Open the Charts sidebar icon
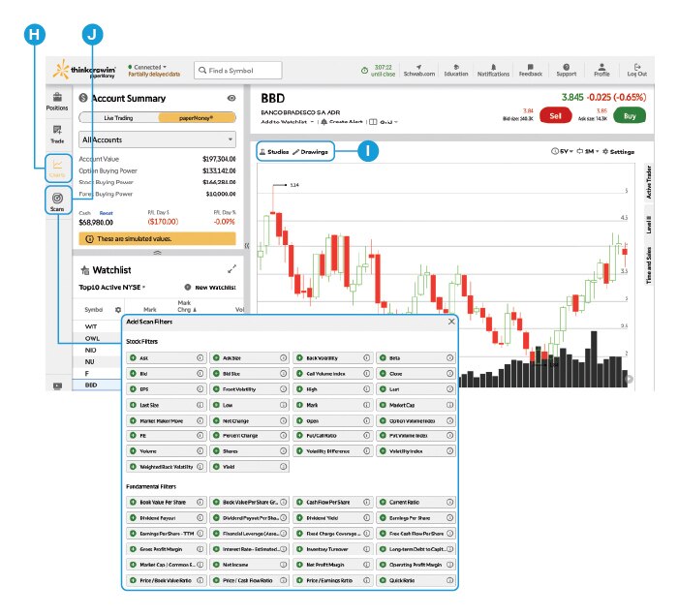The height and width of the screenshot is (616, 678). [57, 169]
